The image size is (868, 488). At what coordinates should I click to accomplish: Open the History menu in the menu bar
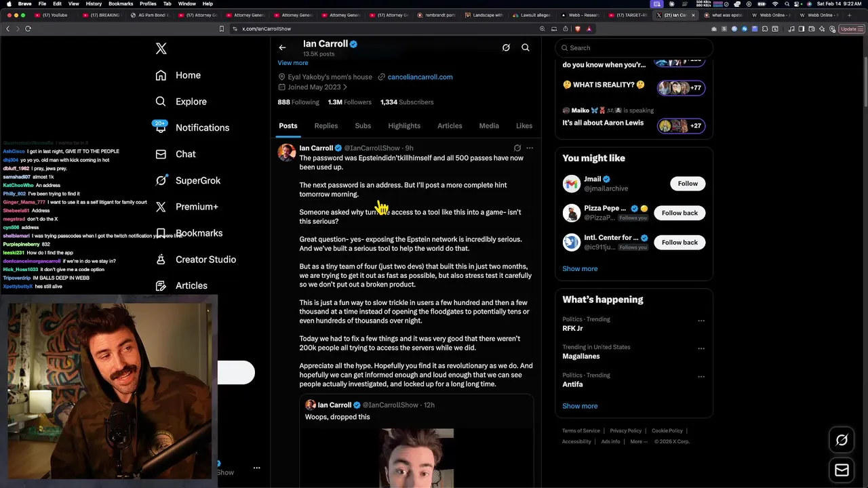[x=94, y=3]
